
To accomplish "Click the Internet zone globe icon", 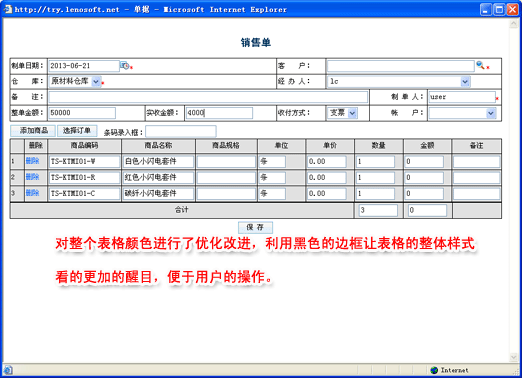I will pos(434,370).
